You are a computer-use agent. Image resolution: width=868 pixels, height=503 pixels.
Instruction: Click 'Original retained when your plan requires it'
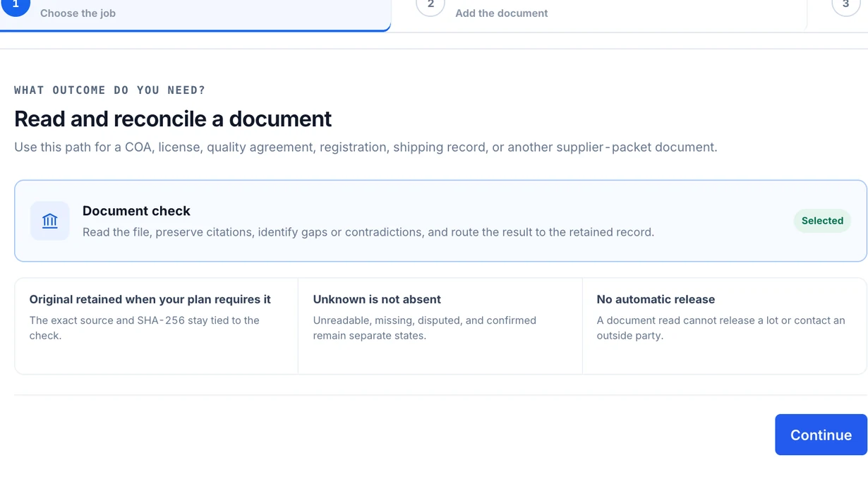coord(150,299)
